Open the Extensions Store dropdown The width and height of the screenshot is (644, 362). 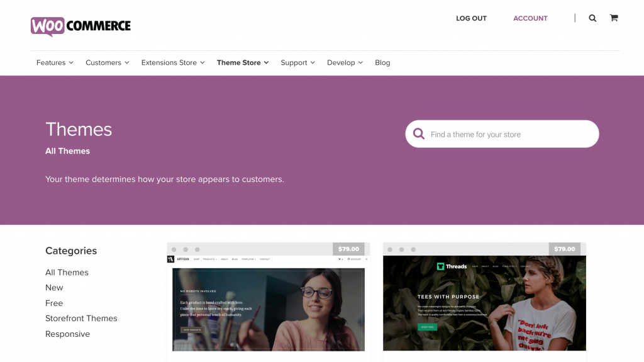point(173,62)
